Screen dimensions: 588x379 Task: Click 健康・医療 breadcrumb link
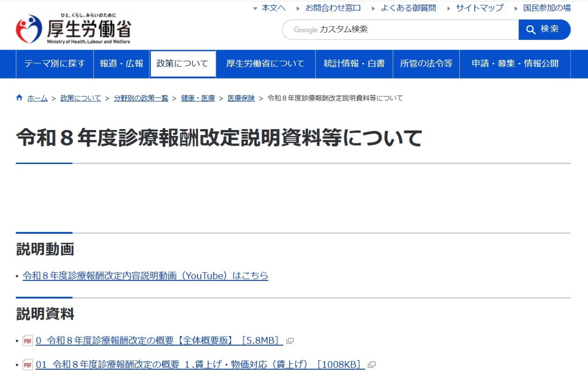click(x=198, y=98)
